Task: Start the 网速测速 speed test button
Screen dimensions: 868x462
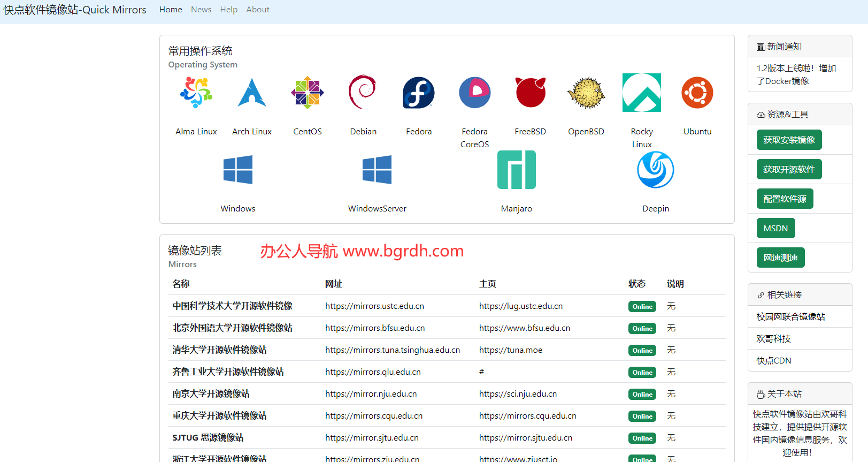Action: (781, 257)
